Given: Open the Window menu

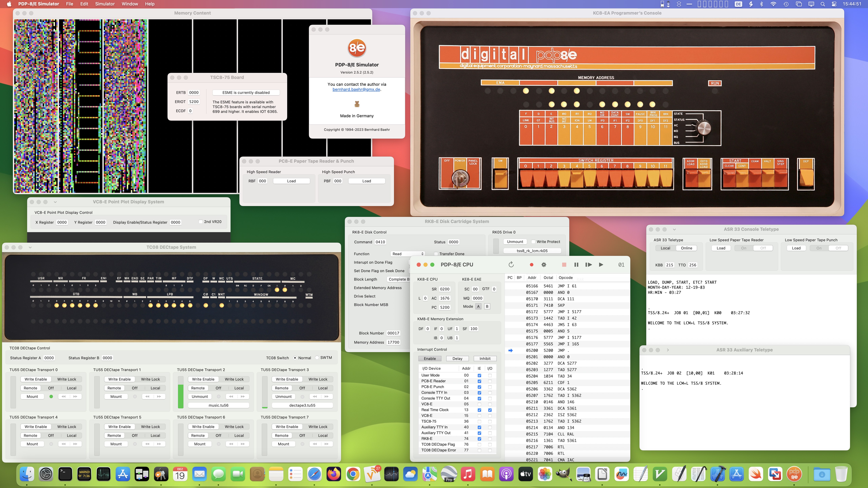Looking at the screenshot, I should tap(130, 4).
